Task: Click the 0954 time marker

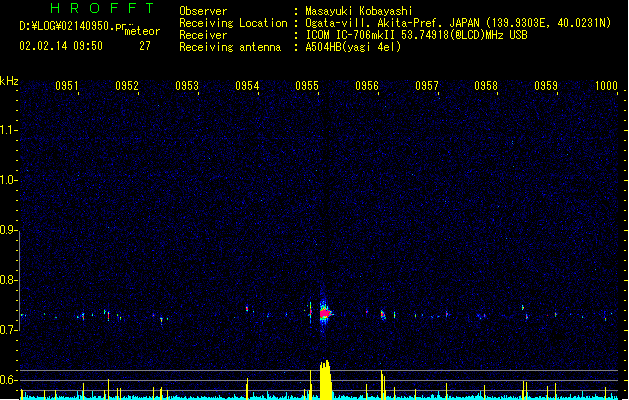Action: click(247, 86)
